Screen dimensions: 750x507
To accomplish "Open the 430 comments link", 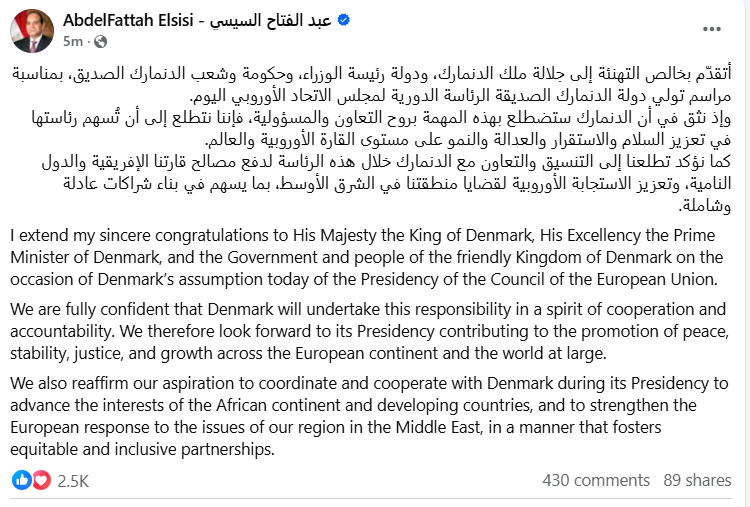I will pos(596,480).
